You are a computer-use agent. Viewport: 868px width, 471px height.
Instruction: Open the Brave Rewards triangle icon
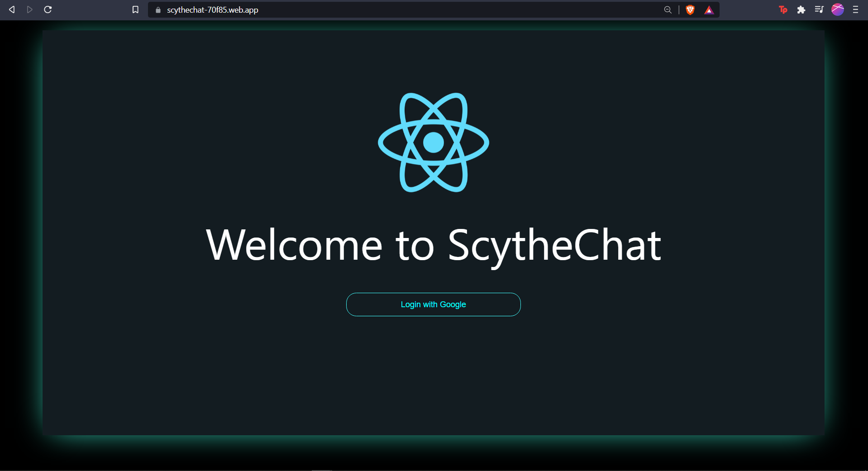click(708, 10)
